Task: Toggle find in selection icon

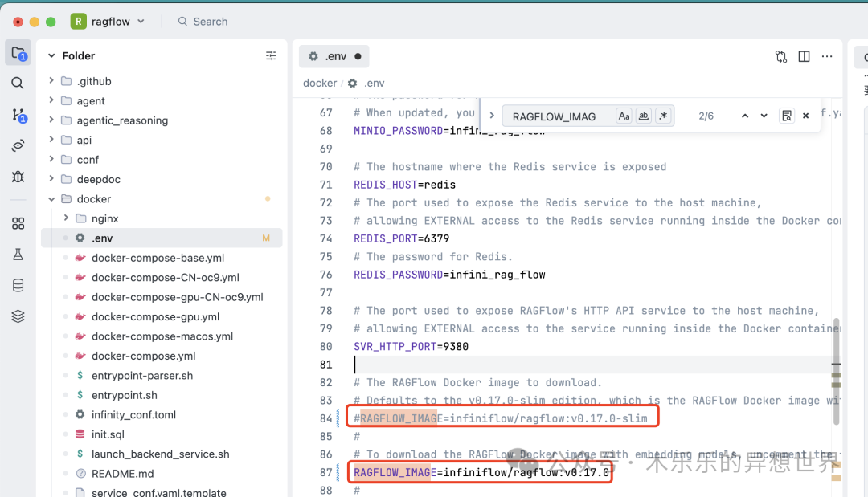Action: (787, 116)
